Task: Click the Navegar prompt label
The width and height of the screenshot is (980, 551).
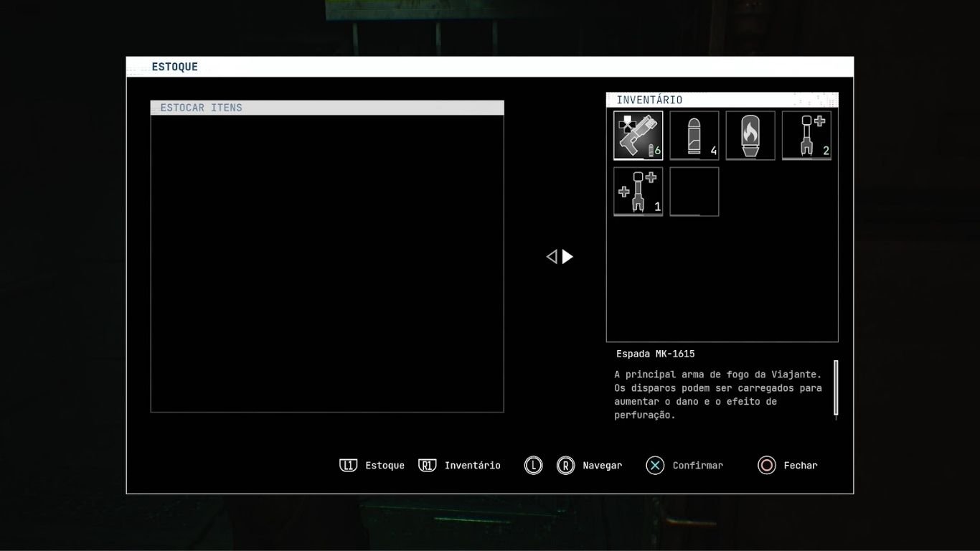Action: pyautogui.click(x=603, y=466)
